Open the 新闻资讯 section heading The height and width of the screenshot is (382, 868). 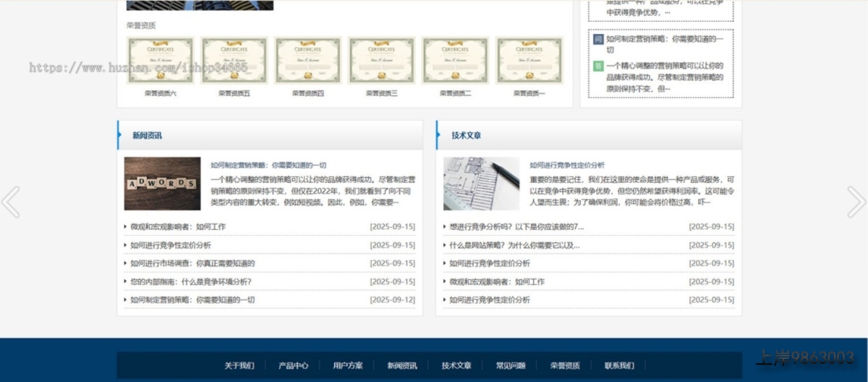coord(147,135)
